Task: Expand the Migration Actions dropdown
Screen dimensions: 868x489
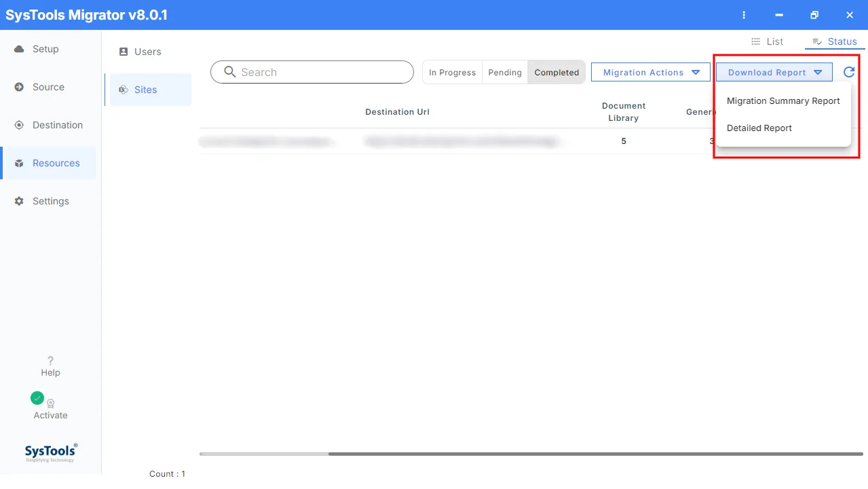Action: 651,72
